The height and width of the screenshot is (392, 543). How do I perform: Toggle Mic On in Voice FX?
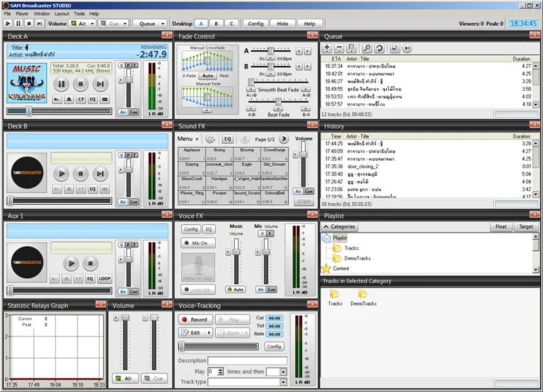click(x=198, y=243)
